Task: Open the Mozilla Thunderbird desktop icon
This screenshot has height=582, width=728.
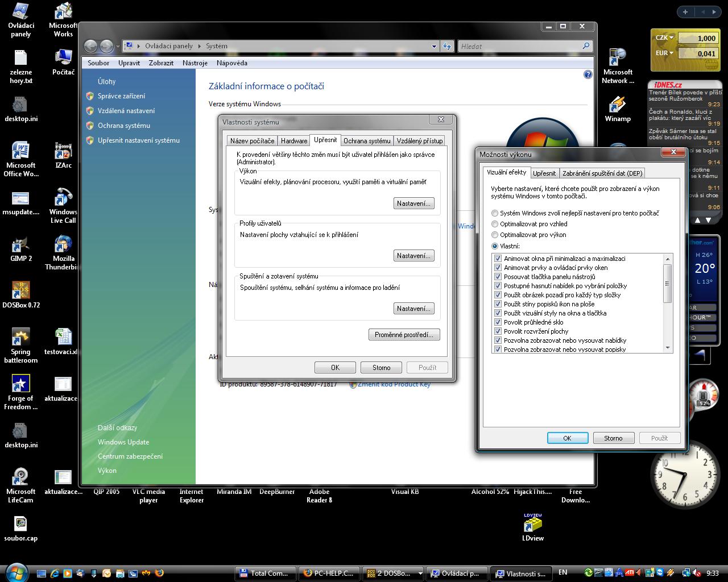Action: 63,246
